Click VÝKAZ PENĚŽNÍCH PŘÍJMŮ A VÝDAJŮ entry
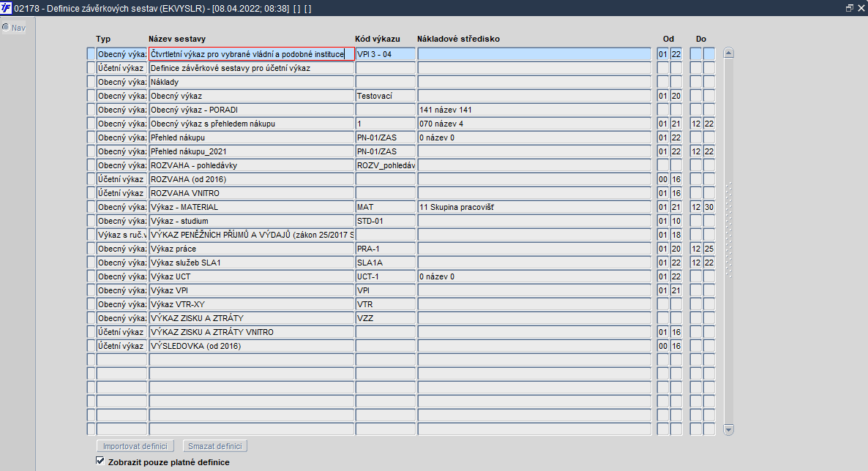The width and height of the screenshot is (868, 471). (251, 235)
